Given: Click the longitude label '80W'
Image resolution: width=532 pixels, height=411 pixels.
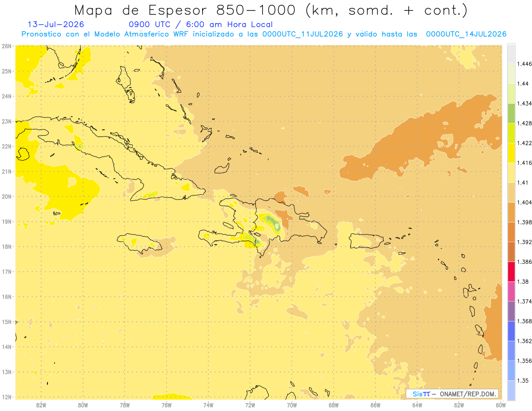Looking at the screenshot, I should tap(83, 404).
